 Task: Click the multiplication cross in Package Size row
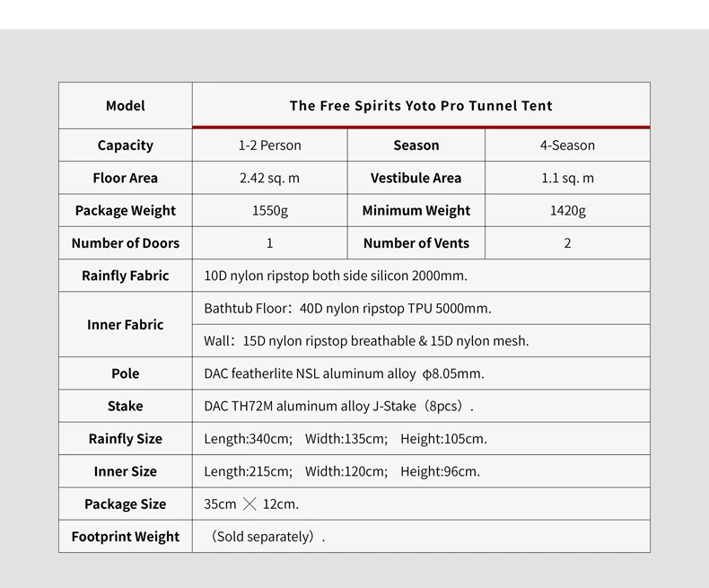[249, 504]
